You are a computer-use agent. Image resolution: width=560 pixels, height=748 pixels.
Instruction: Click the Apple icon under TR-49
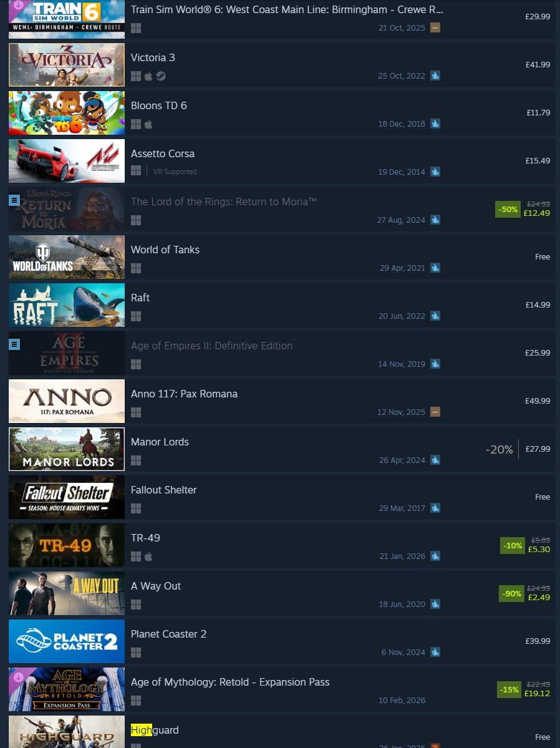[x=148, y=556]
